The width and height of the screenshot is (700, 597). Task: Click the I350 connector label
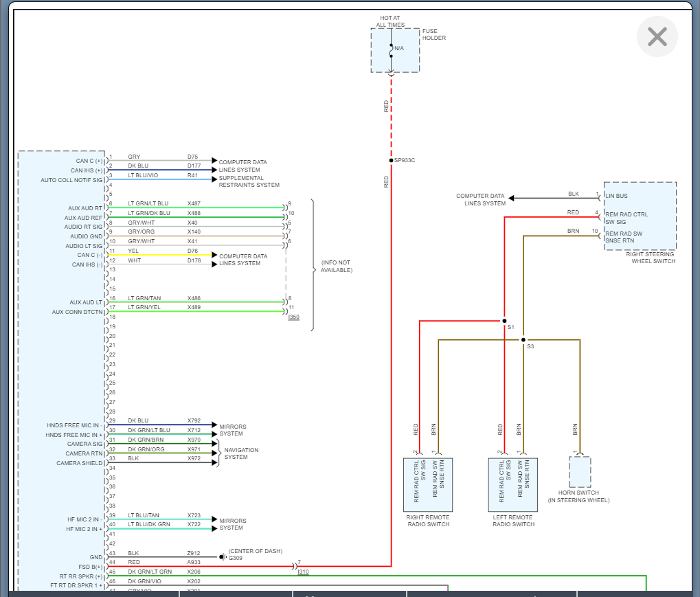pos(294,317)
